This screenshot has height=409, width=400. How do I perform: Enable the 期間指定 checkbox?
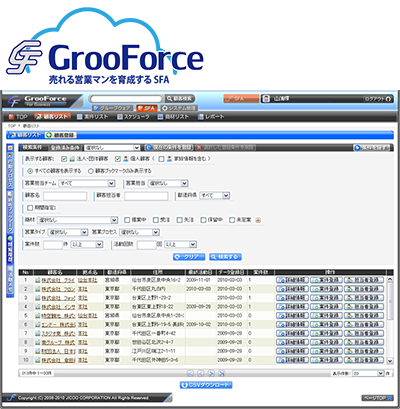click(30, 208)
